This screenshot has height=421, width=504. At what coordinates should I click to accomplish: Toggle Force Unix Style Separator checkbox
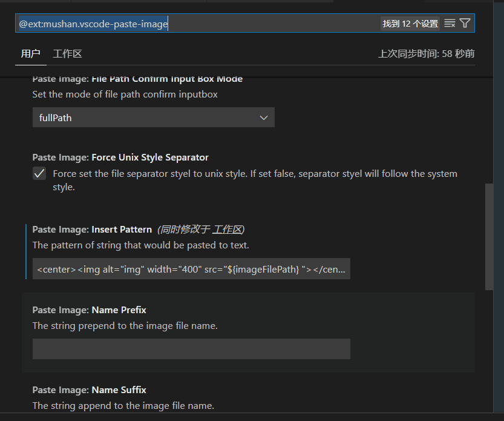tap(39, 174)
